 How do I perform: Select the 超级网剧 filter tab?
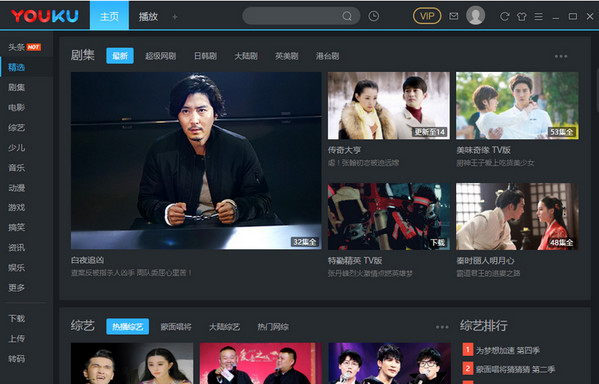pos(160,56)
